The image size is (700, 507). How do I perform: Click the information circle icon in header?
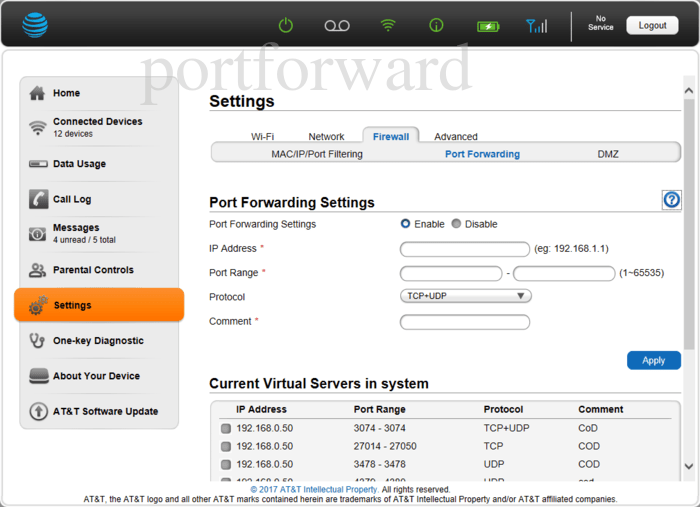click(x=436, y=25)
